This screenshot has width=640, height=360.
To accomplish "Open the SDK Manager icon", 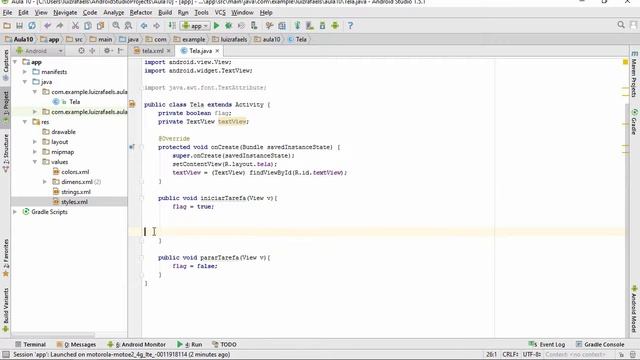I will tap(322, 26).
